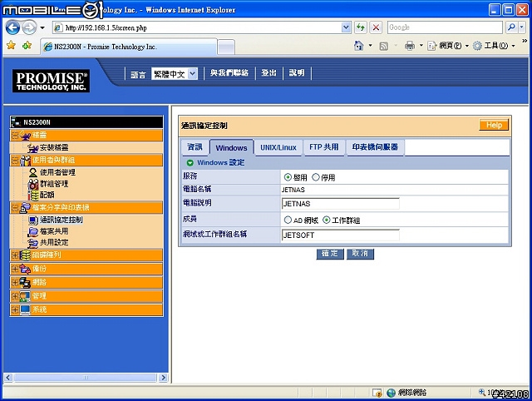This screenshot has width=532, height=401.
Task: Open the 工具 Tools menu dropdown
Action: [x=514, y=46]
